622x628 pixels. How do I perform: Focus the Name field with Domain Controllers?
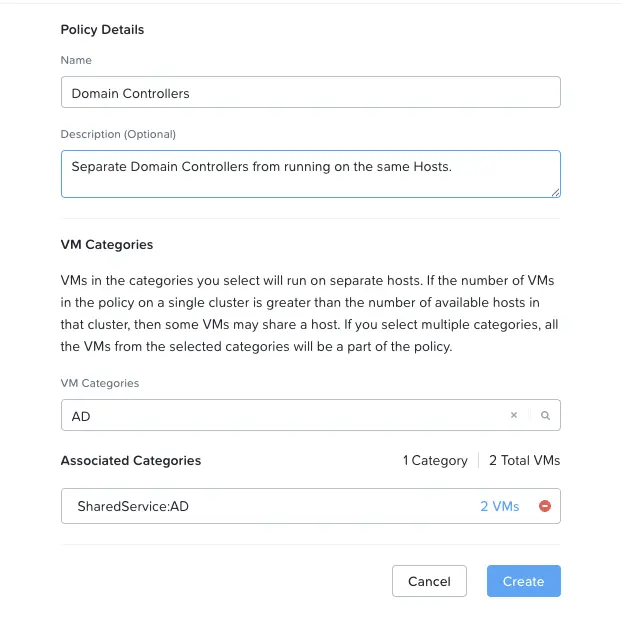311,92
